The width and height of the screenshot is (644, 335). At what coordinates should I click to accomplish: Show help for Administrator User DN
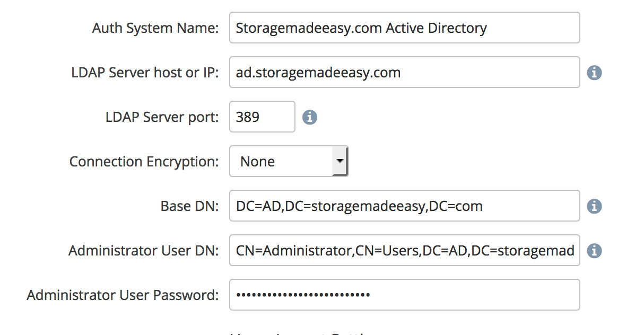[594, 251]
